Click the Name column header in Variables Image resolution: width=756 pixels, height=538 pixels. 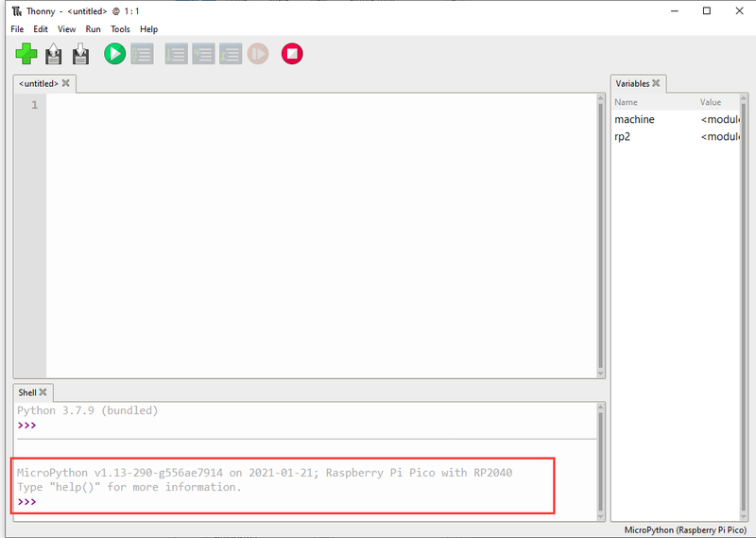pos(626,102)
